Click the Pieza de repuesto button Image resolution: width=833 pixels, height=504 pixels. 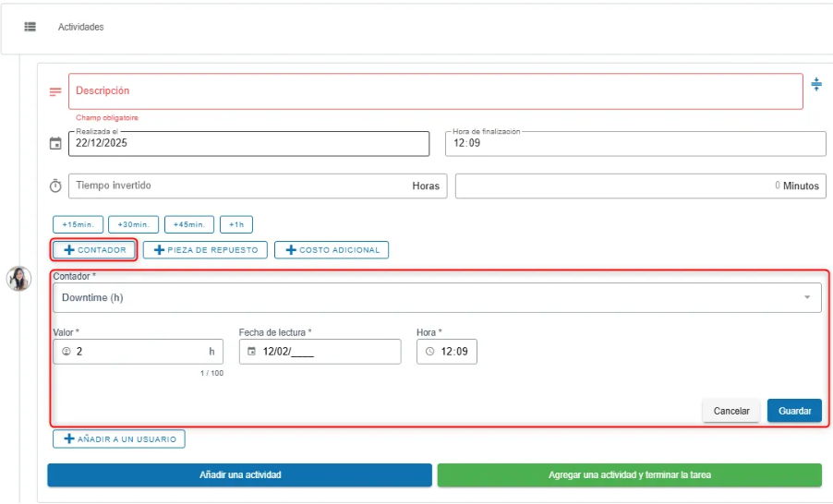pyautogui.click(x=205, y=249)
